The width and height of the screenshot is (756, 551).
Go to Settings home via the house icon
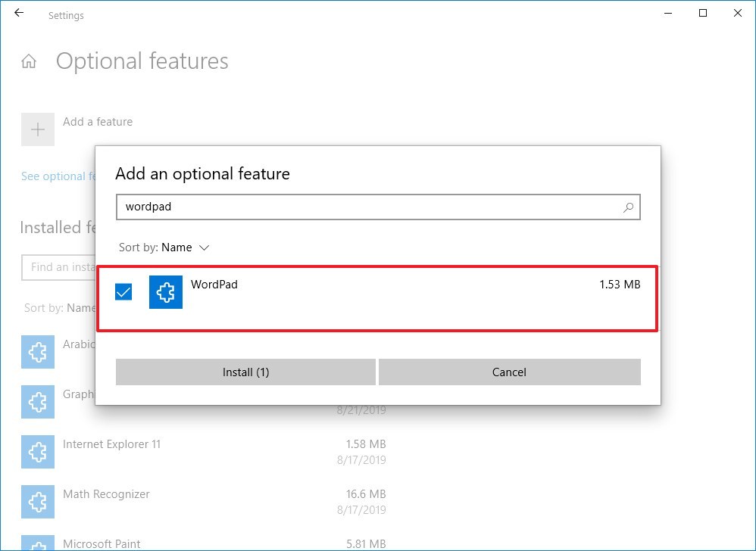[x=29, y=62]
